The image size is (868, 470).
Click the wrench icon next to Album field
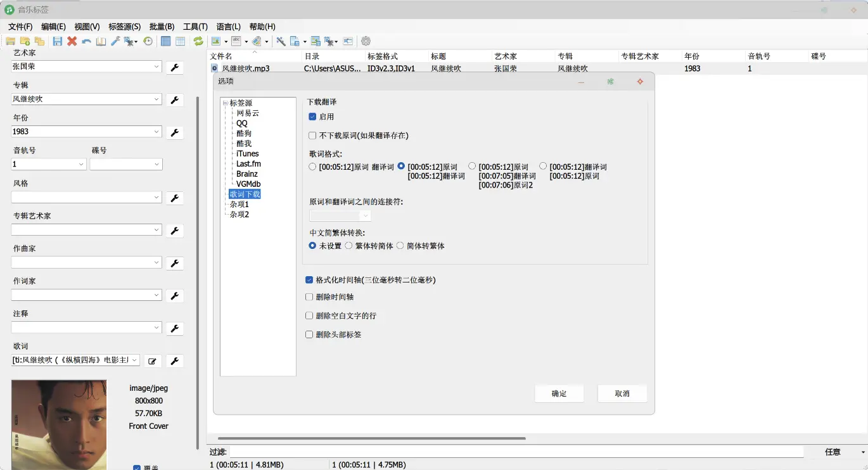(x=175, y=99)
